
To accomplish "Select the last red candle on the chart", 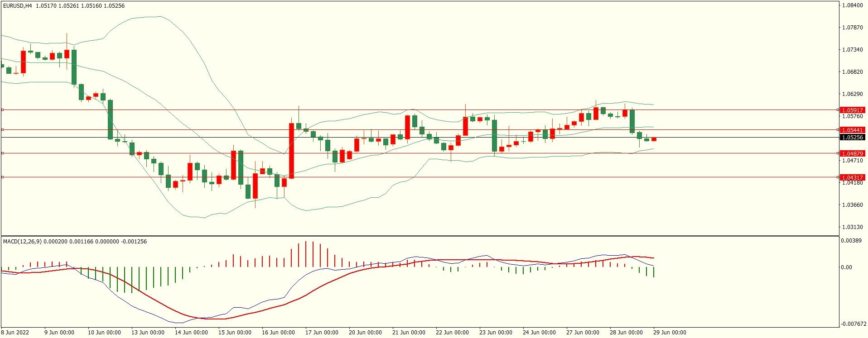I will (654, 139).
